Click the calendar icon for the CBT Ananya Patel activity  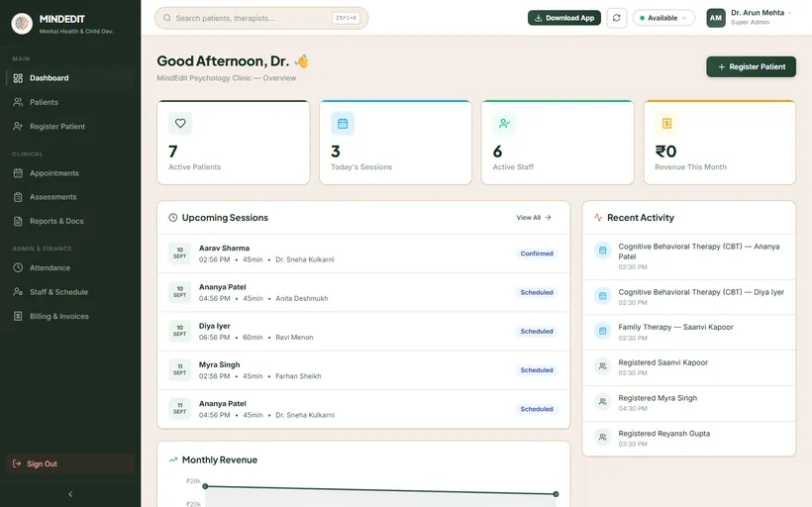point(603,251)
